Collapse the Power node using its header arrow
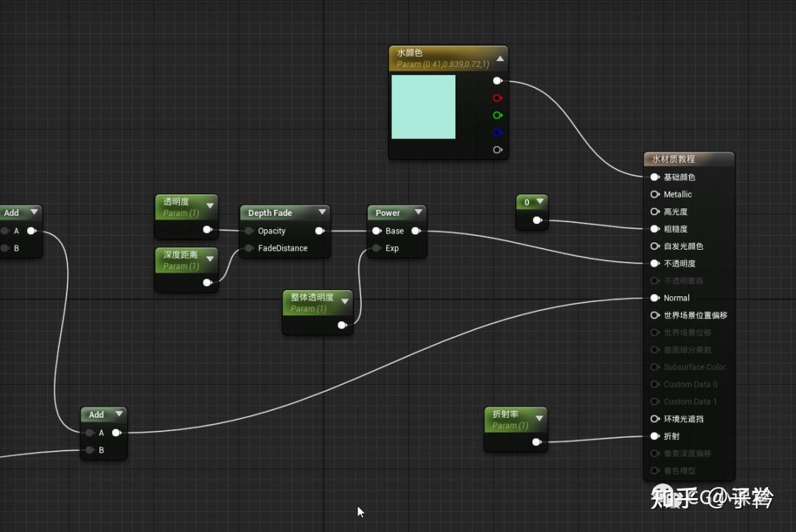The width and height of the screenshot is (796, 532). (x=418, y=211)
